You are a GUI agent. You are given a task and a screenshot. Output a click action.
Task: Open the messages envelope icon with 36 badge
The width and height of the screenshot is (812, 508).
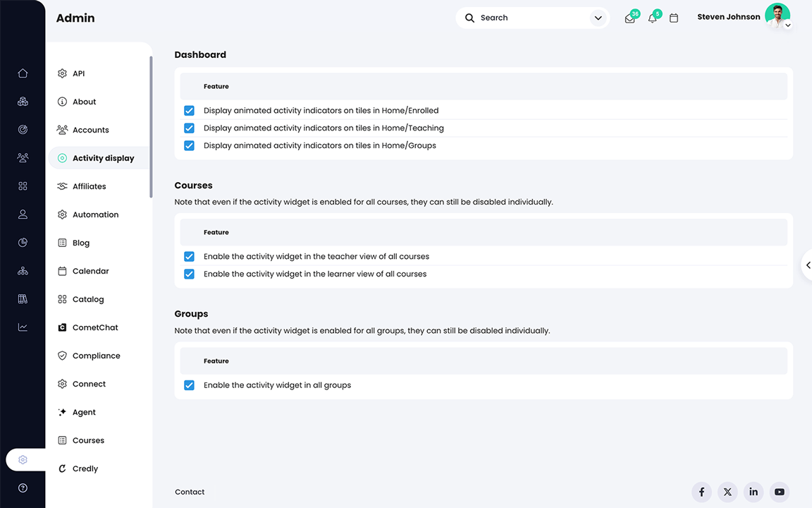click(x=629, y=18)
